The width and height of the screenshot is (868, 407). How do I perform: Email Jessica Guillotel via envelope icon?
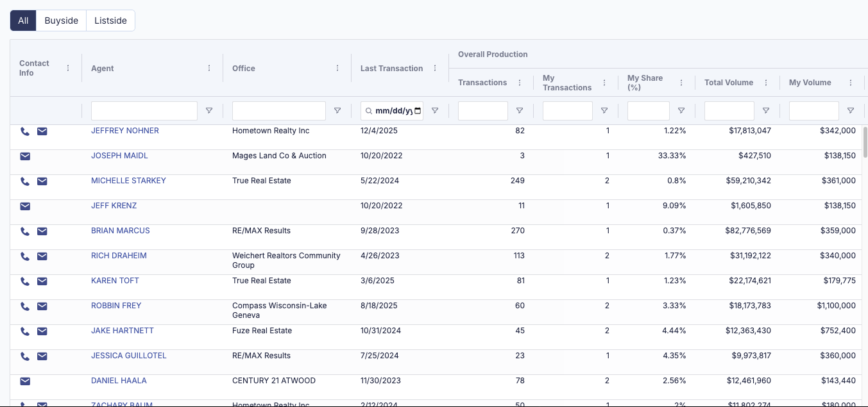point(42,356)
